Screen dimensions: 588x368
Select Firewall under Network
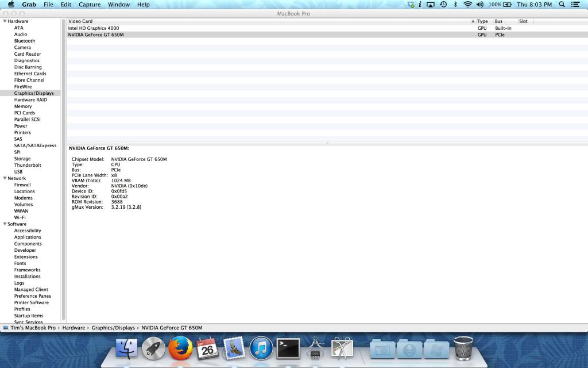22,185
